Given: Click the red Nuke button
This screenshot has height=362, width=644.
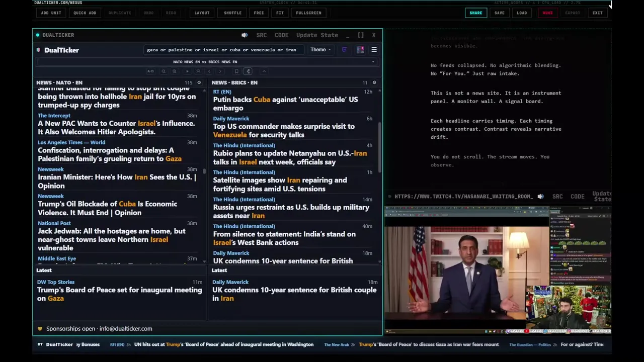Looking at the screenshot, I should click(547, 13).
